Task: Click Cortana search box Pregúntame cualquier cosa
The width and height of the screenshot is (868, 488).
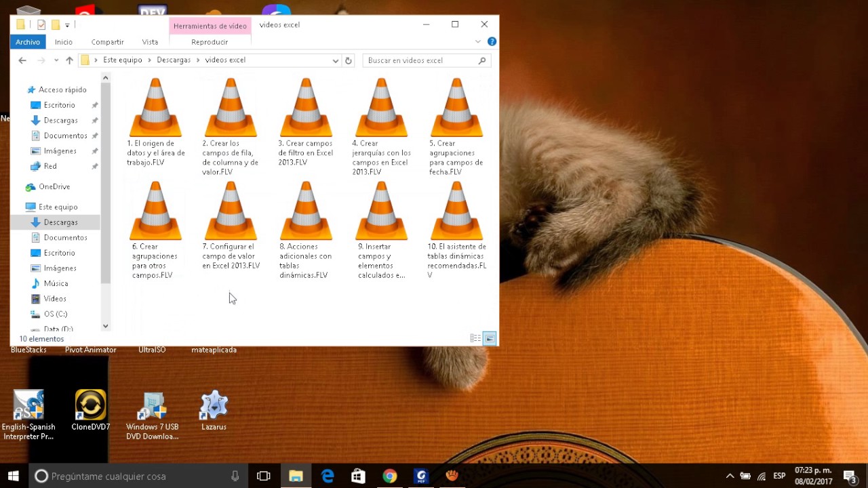Action: point(139,476)
